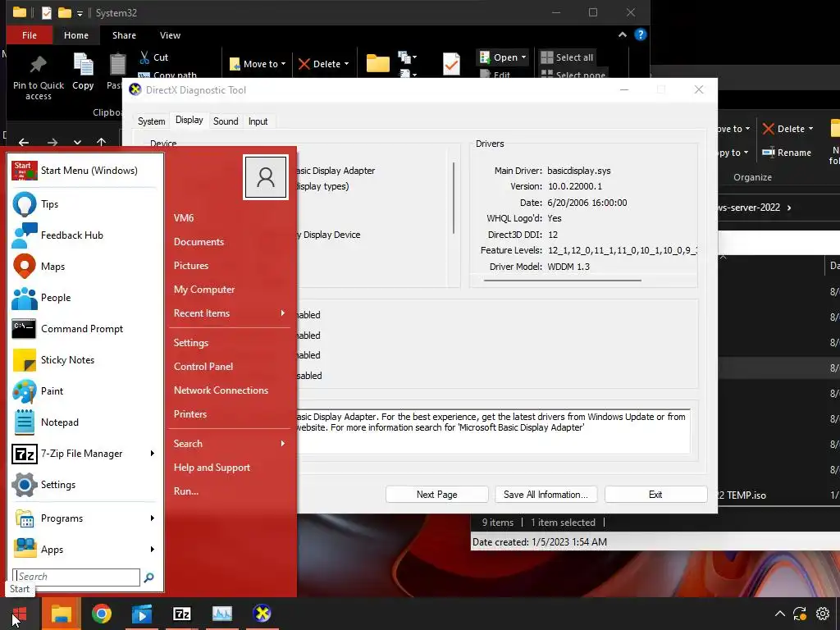
Task: Open Sticky Notes from start menu
Action: pyautogui.click(x=84, y=360)
